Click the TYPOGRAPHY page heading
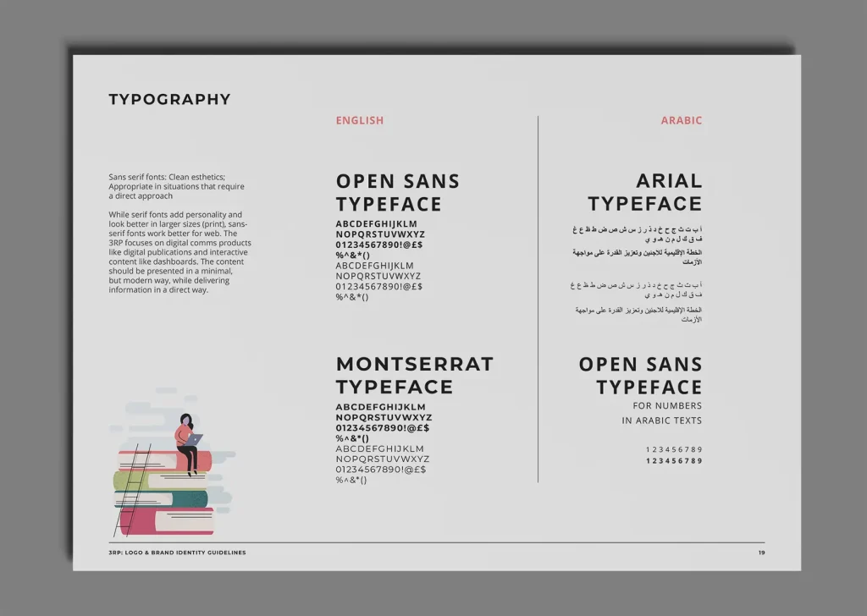The width and height of the screenshot is (867, 616). (x=169, y=100)
